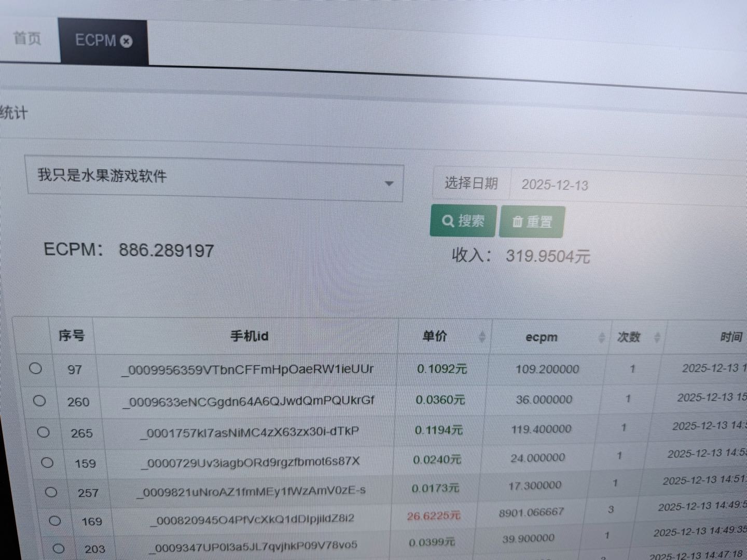Switch to the ECPM tab
Viewport: 747px width, 560px height.
click(x=96, y=40)
